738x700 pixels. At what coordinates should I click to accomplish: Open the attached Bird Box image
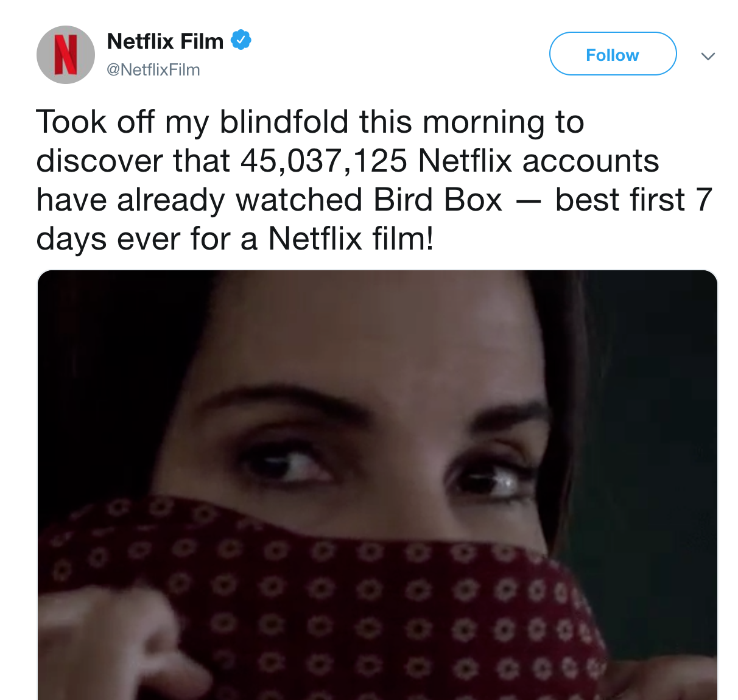378,485
